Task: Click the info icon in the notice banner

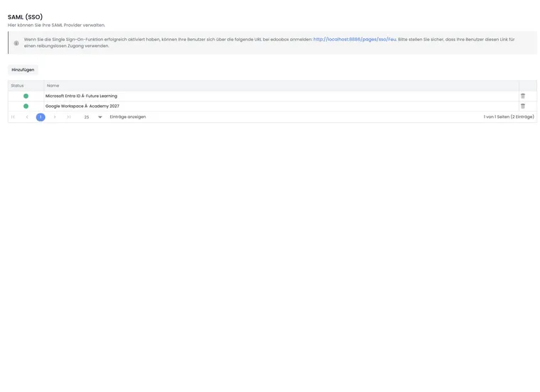Action: [x=16, y=43]
